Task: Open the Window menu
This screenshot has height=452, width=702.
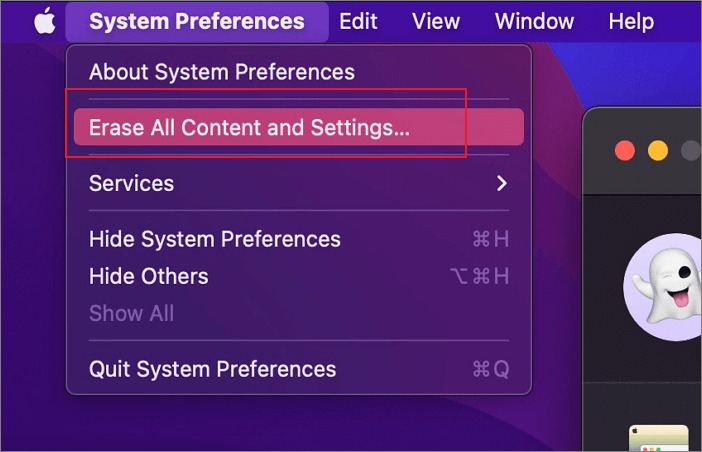Action: click(x=534, y=21)
